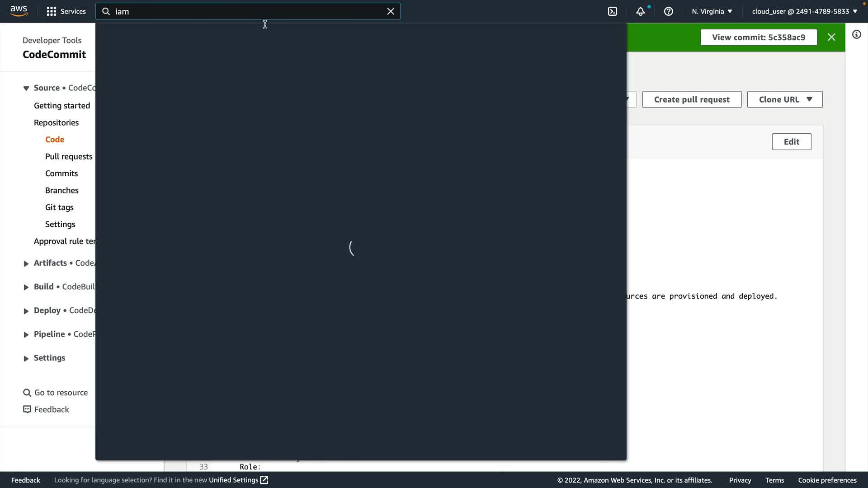Click View commit 5c358ac9 button
Screen dimensions: 868x488
click(759, 37)
